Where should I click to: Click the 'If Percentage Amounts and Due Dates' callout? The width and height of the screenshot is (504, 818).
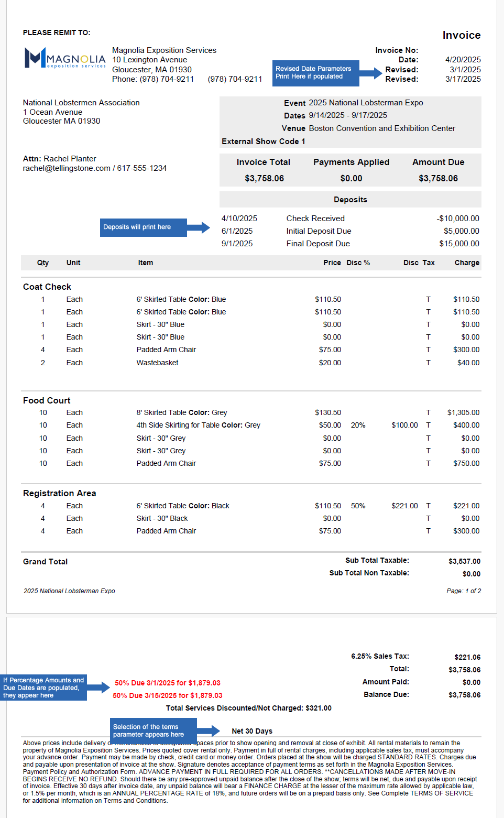point(44,688)
